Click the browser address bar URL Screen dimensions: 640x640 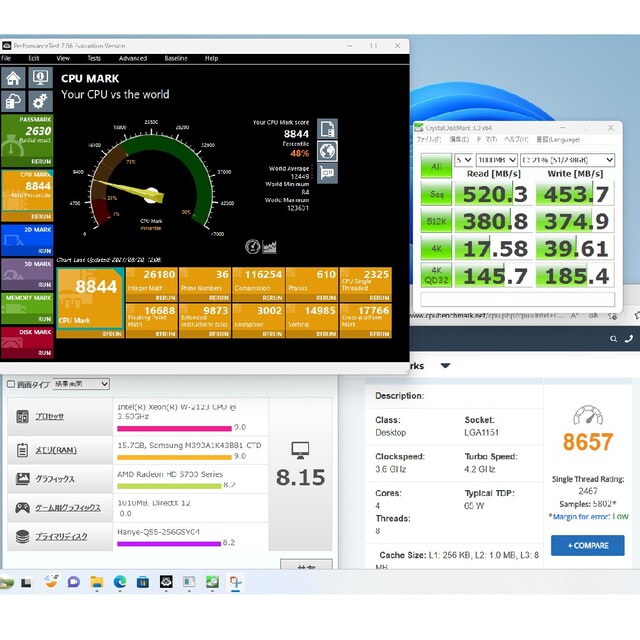point(486,316)
